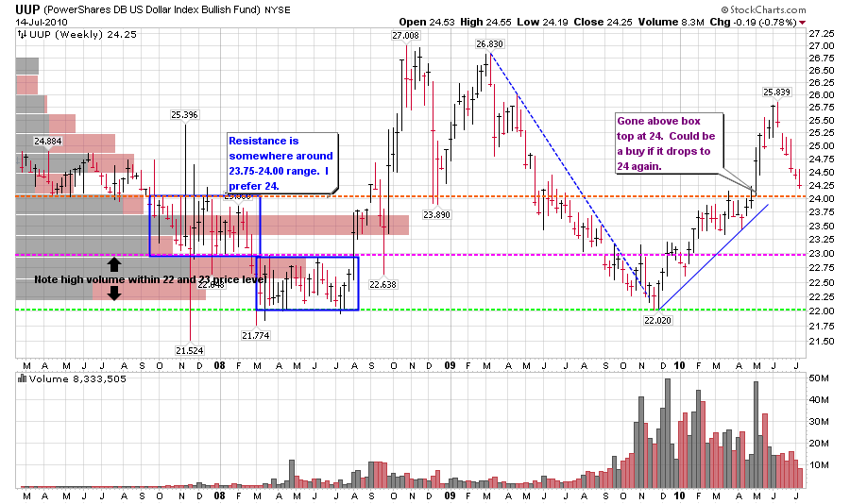Click the 24.00 price axis label
The height and width of the screenshot is (504, 850).
coord(822,199)
